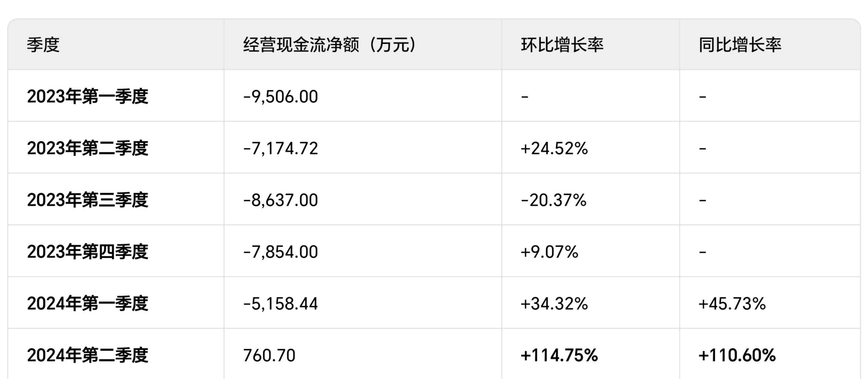Select the 2023年第二季度 row label

tap(88, 148)
